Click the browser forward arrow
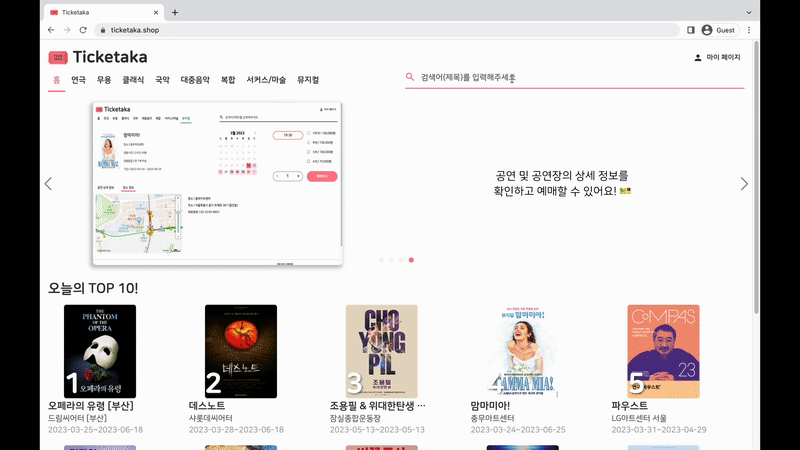 tap(67, 30)
